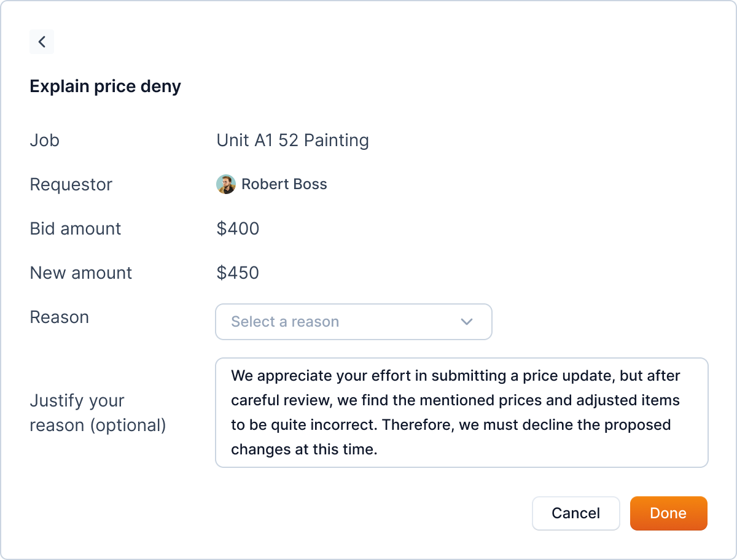
Task: Select the 'Unit A1 52 Painting' job text
Action: (292, 141)
